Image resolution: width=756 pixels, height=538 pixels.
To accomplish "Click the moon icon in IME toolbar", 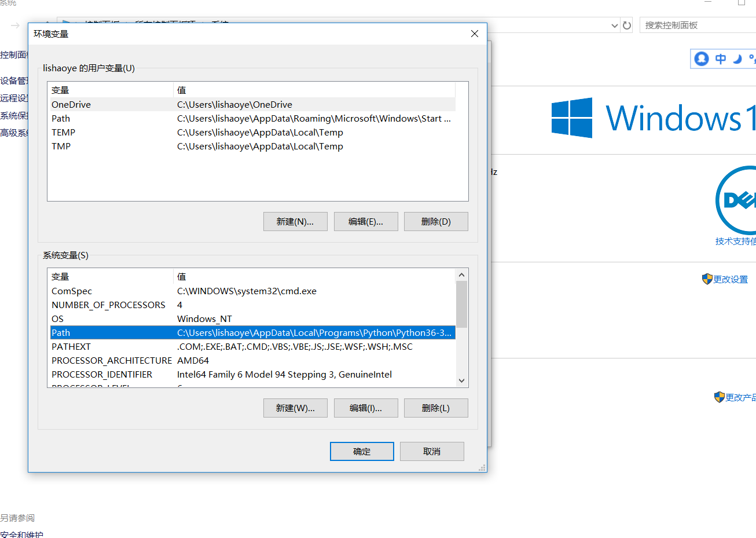I will (737, 58).
